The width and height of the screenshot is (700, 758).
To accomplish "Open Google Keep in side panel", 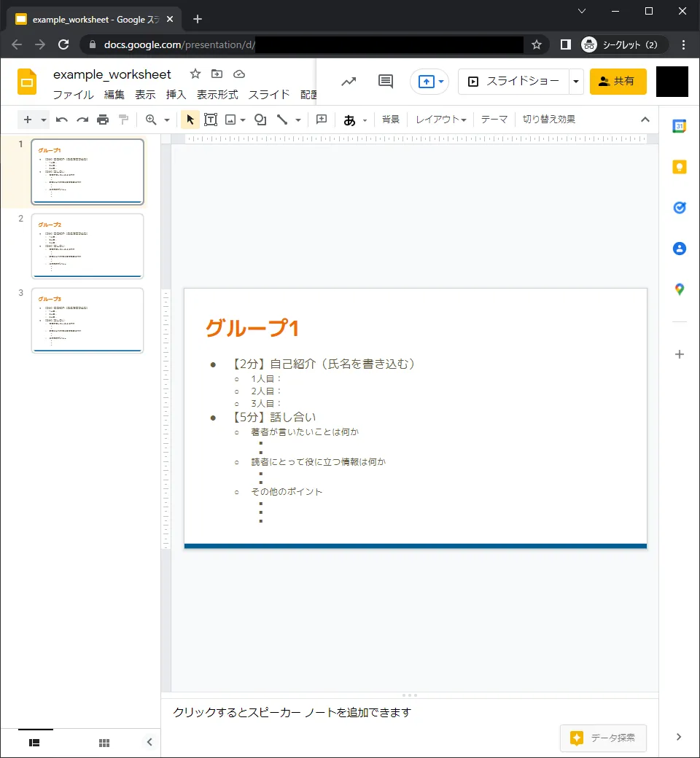I will [x=679, y=167].
